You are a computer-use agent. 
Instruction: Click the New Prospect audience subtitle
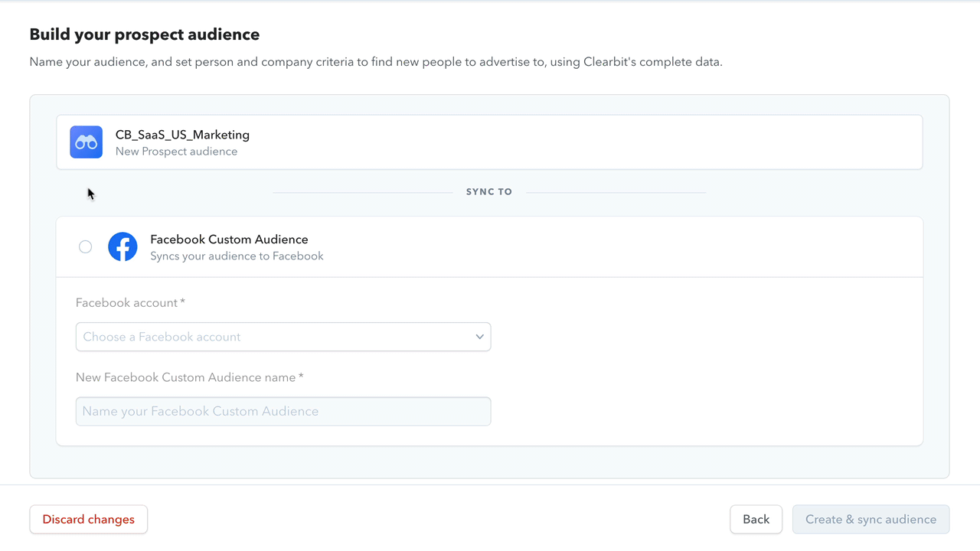[176, 152]
